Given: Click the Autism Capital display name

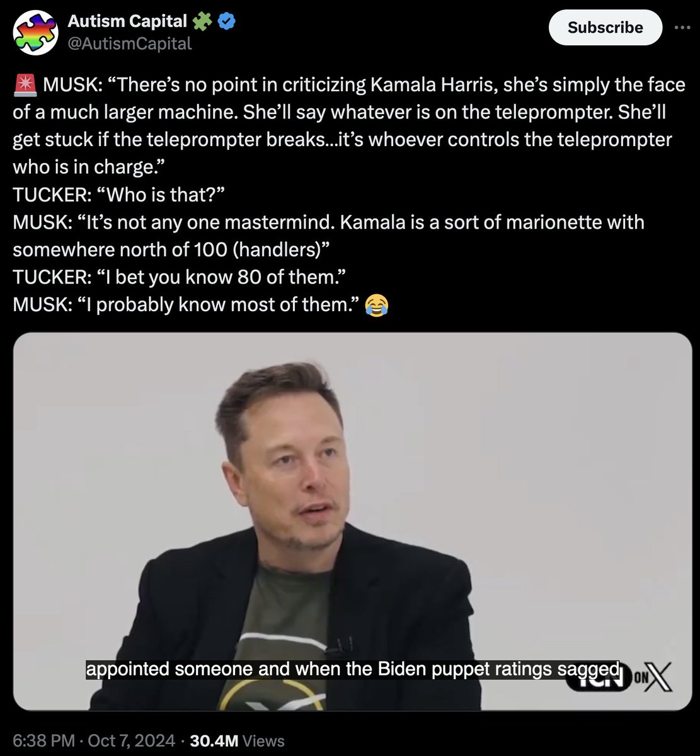Looking at the screenshot, I should [127, 21].
